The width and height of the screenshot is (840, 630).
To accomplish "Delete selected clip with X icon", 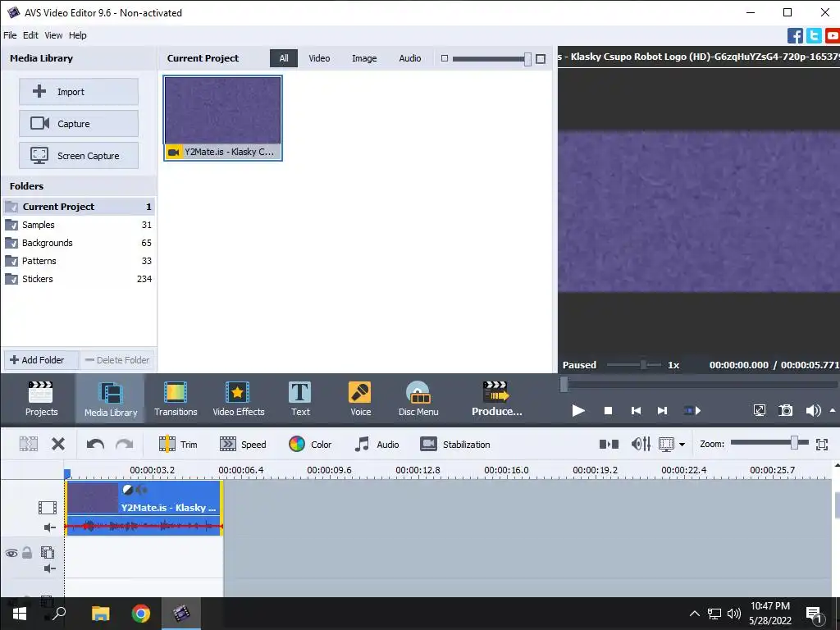I will [58, 444].
